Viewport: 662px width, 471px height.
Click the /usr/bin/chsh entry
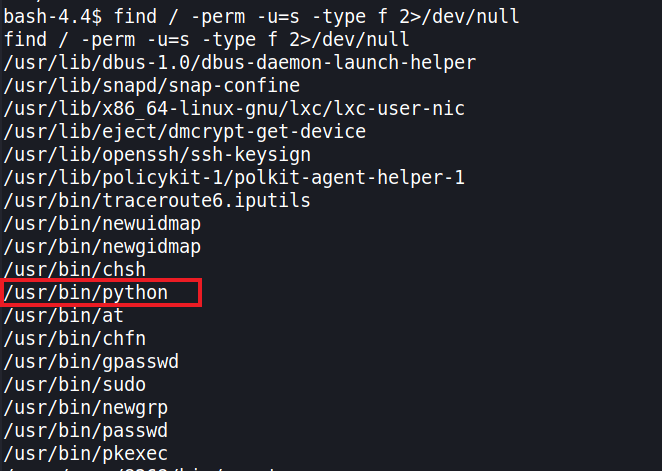(x=75, y=270)
